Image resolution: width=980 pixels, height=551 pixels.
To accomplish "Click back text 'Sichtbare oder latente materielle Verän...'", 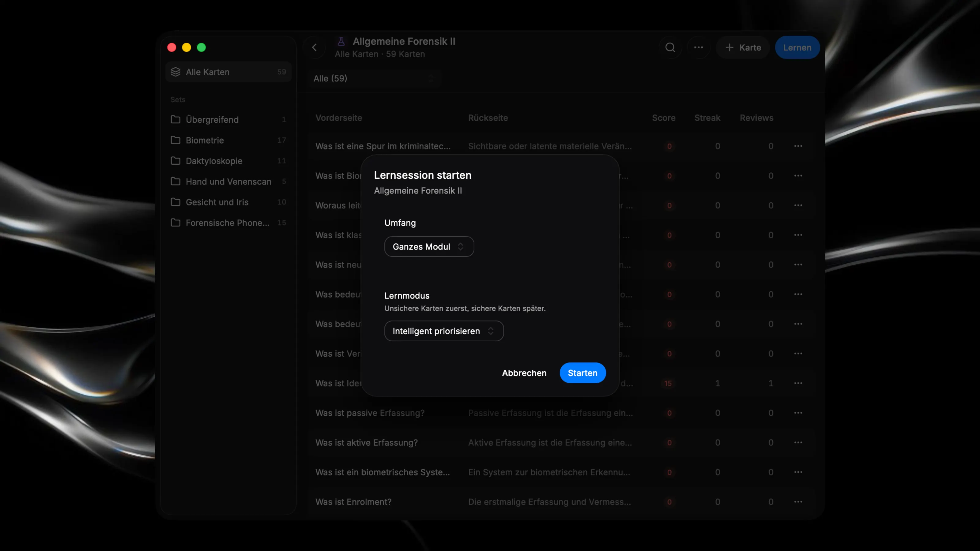I will [x=550, y=146].
